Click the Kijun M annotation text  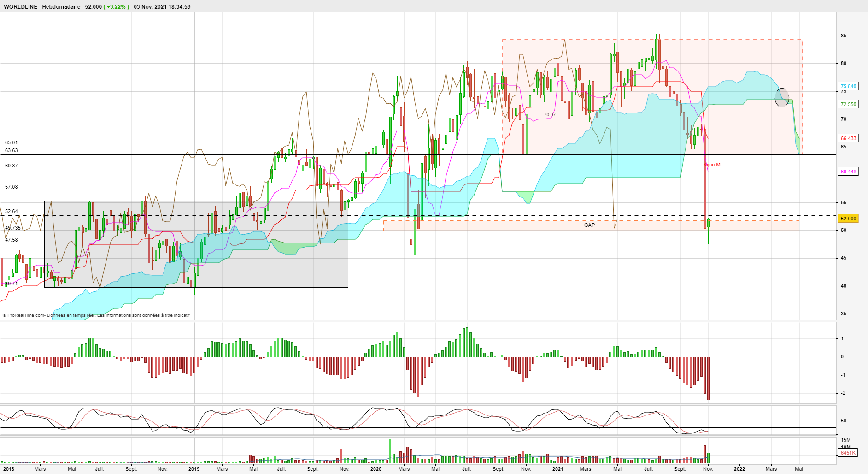point(712,165)
